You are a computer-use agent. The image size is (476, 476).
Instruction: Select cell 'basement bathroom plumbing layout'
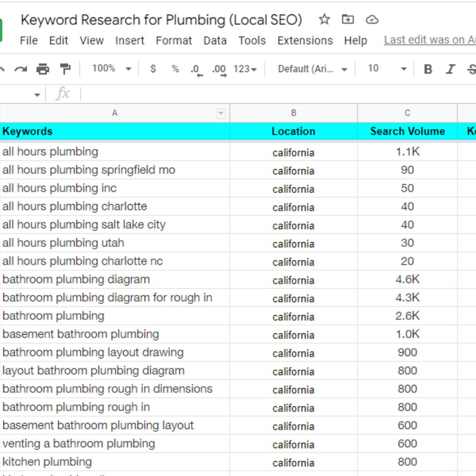[115, 425]
